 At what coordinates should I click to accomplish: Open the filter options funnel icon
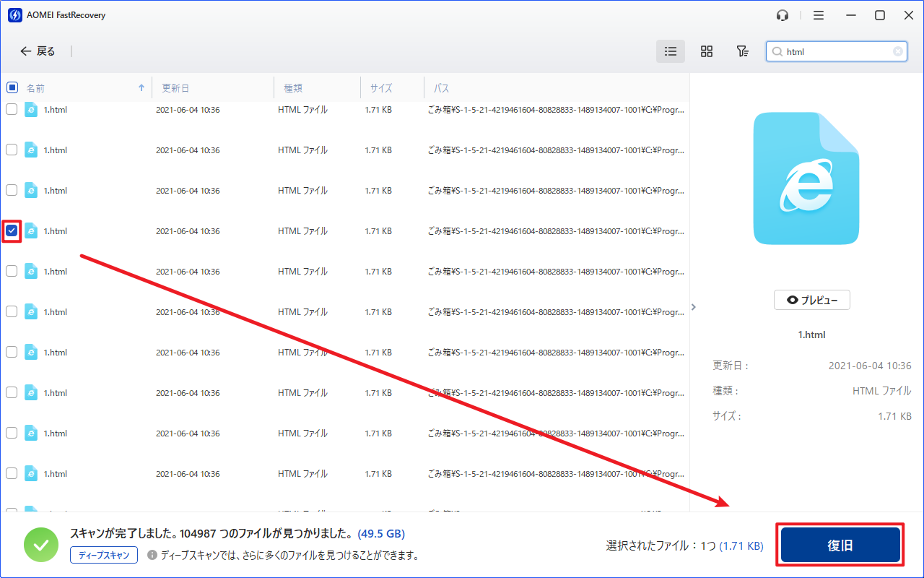point(742,51)
